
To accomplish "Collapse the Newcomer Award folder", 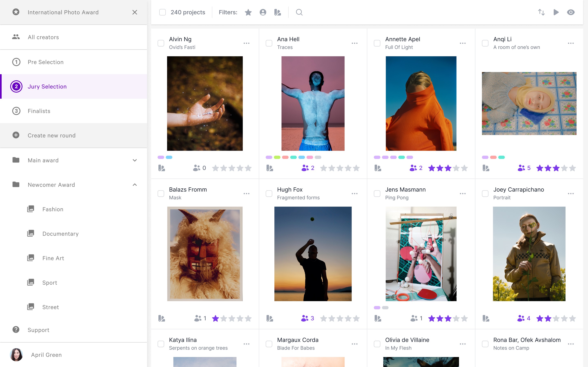I will tap(135, 185).
